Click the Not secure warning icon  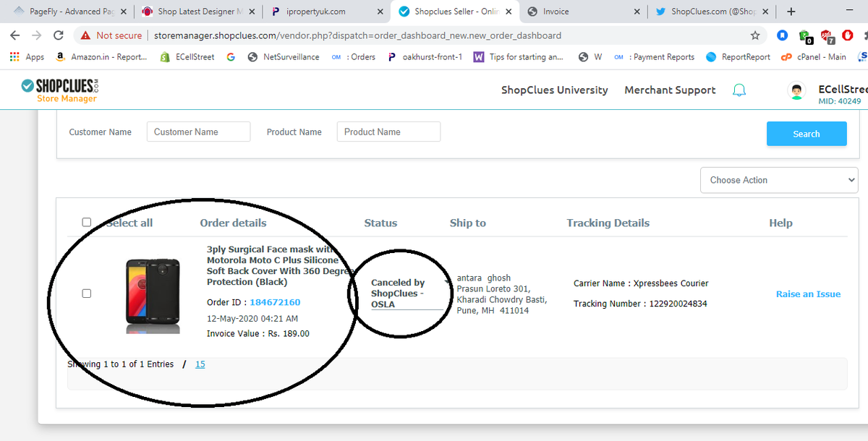pos(86,35)
